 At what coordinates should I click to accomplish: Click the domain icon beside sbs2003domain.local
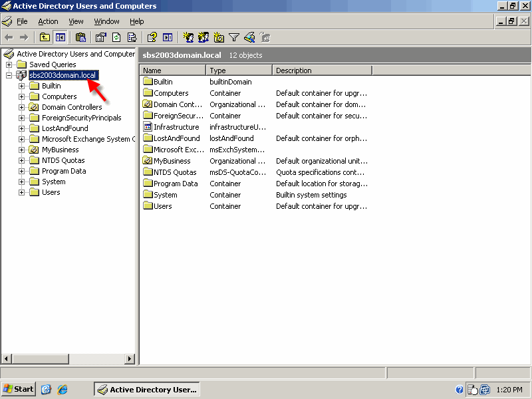(x=21, y=75)
